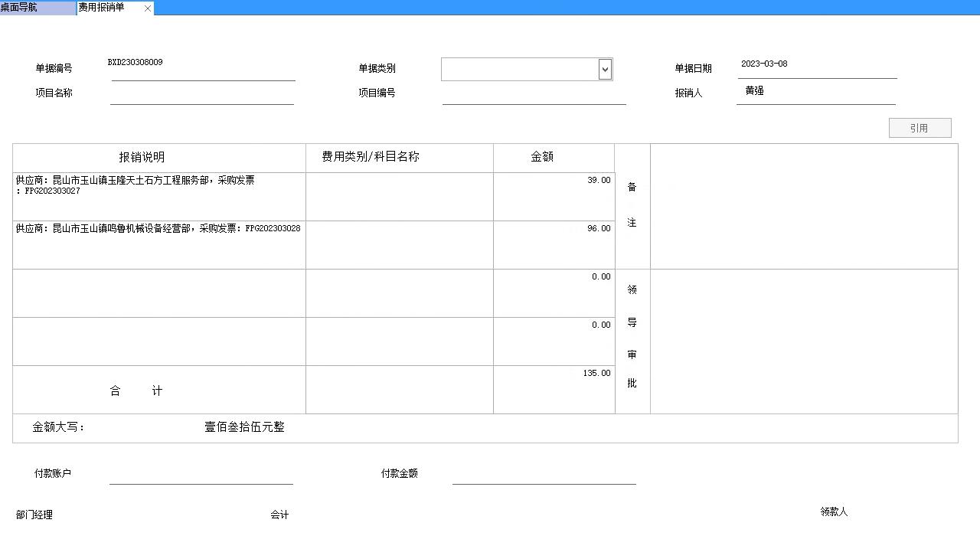Open the 单据类别 dropdown arrow
980x549 pixels.
coord(605,70)
